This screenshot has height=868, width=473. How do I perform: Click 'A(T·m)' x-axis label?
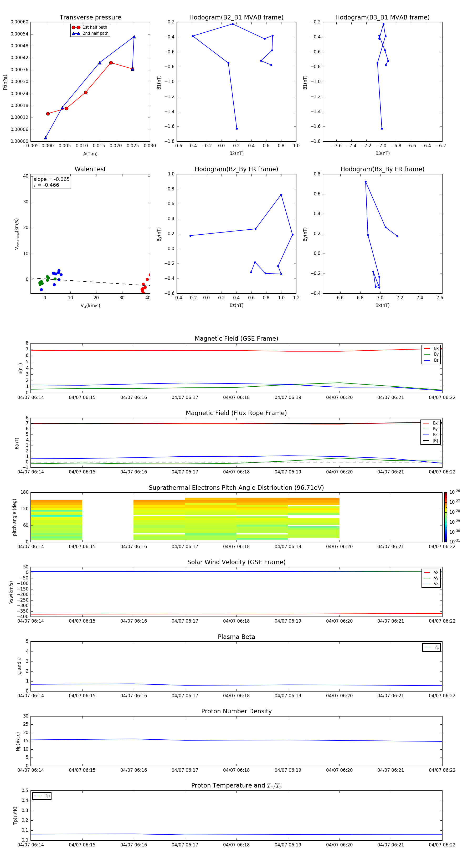[90, 154]
